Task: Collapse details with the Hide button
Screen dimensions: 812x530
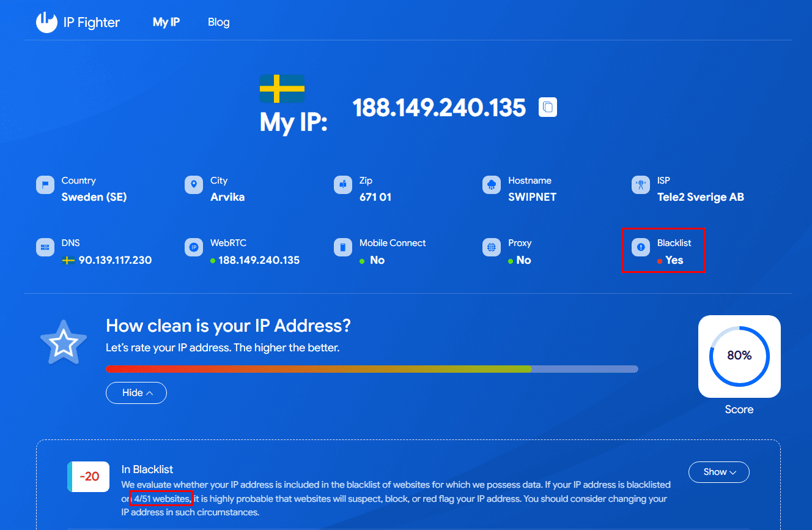Action: point(136,393)
